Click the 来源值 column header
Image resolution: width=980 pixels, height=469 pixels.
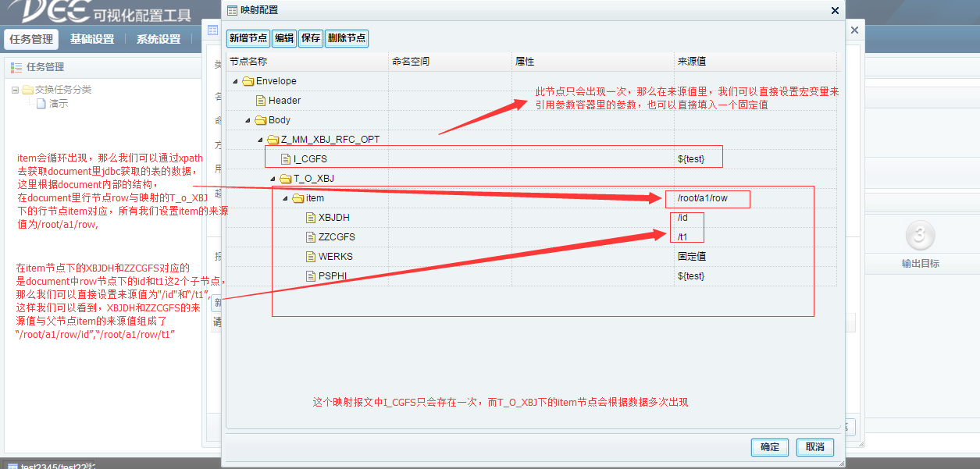click(755, 62)
